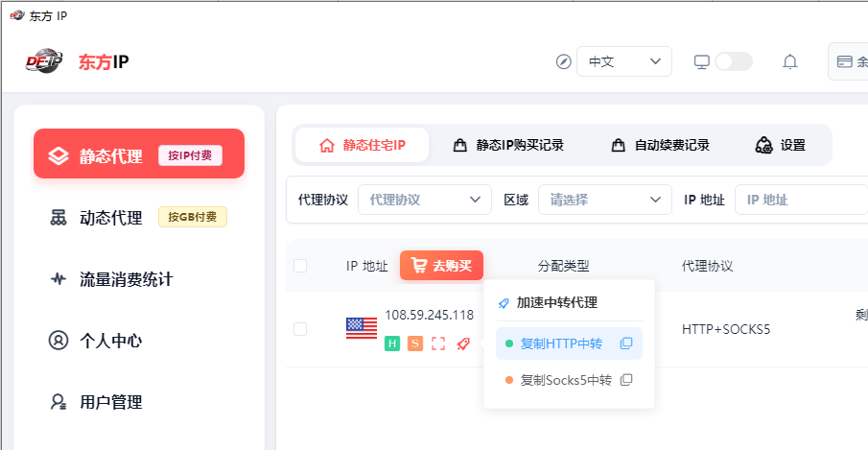Viewport: 868px width, 450px height.
Task: Click the green H protocol icon
Action: [392, 343]
